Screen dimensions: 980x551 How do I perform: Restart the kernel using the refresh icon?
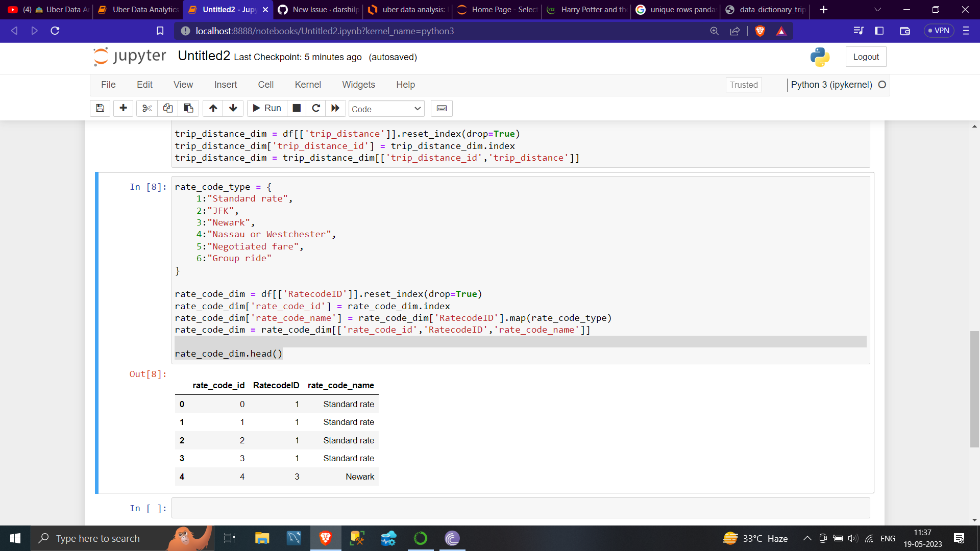(316, 108)
